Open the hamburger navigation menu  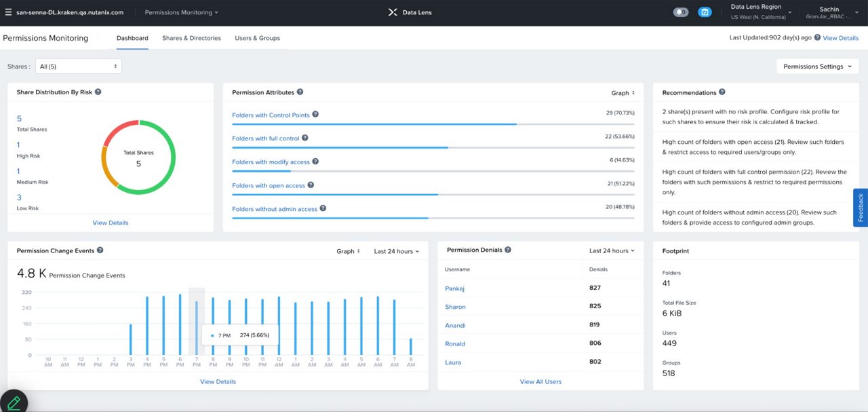pyautogui.click(x=8, y=12)
